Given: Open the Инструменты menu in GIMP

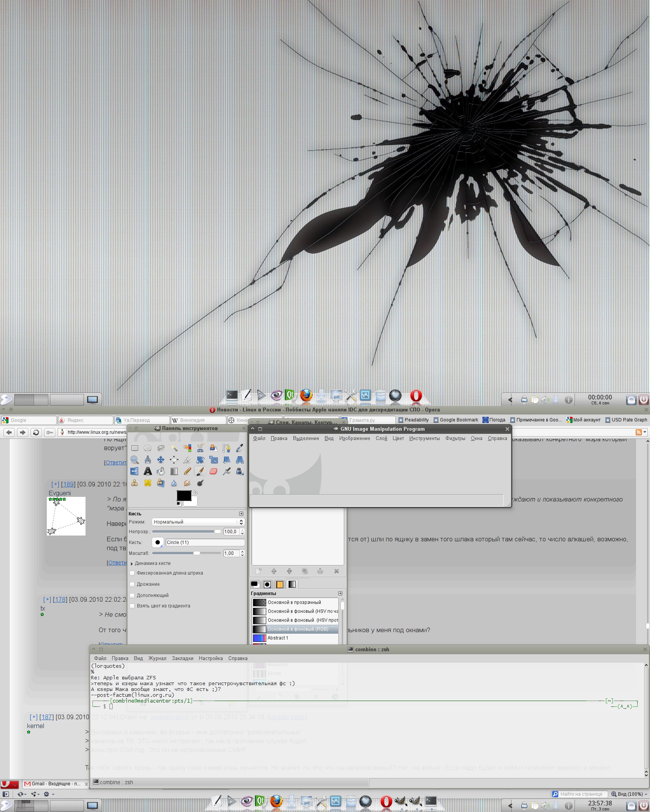Looking at the screenshot, I should pyautogui.click(x=424, y=438).
